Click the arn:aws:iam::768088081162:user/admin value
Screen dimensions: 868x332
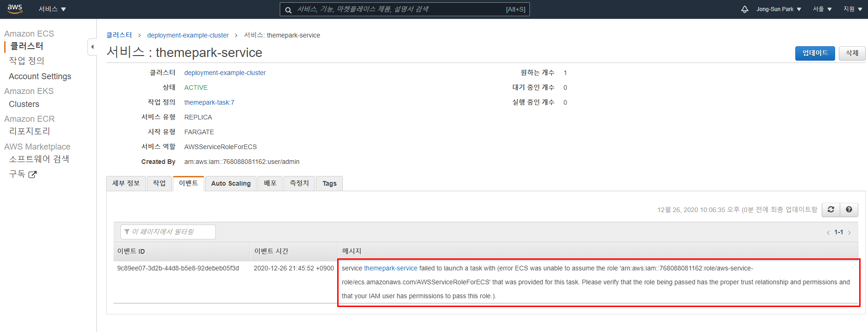point(242,162)
